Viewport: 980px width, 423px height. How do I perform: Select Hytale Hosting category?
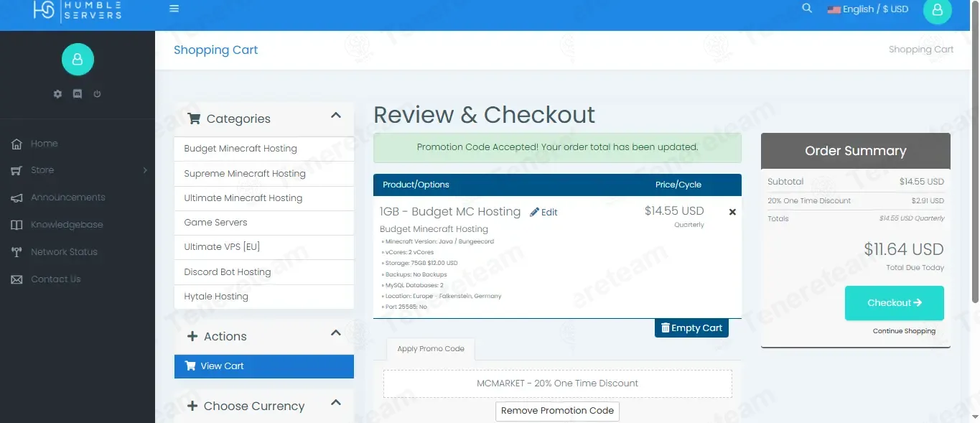coord(264,297)
